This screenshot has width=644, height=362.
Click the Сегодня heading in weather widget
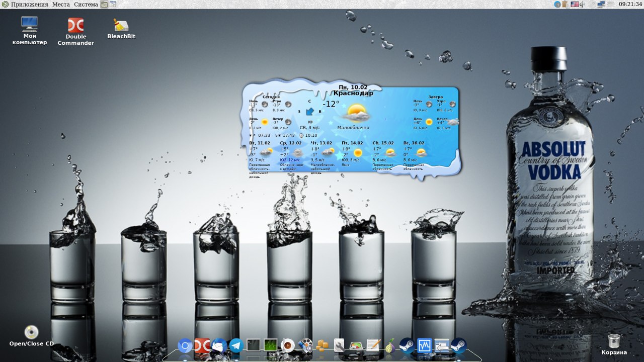(x=271, y=97)
